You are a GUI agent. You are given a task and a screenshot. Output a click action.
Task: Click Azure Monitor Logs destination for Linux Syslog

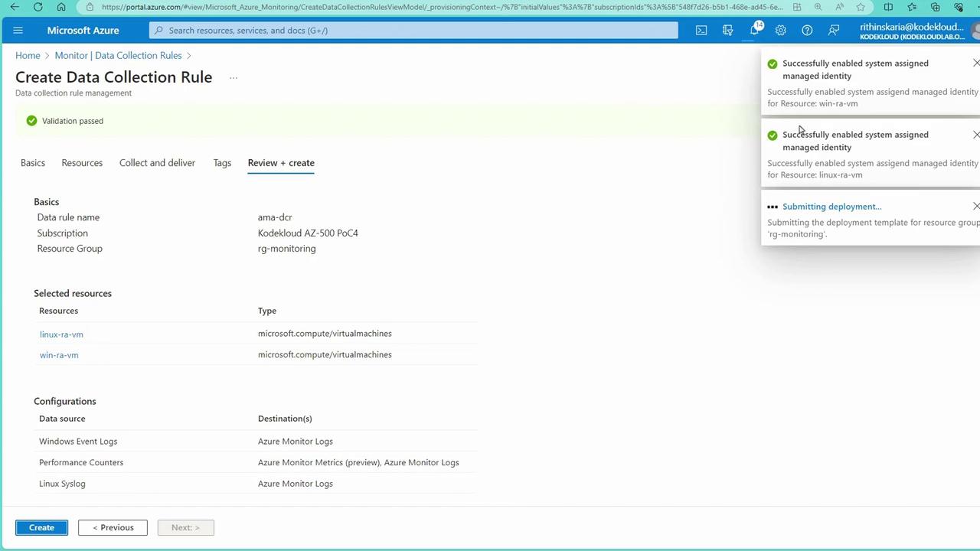(296, 484)
